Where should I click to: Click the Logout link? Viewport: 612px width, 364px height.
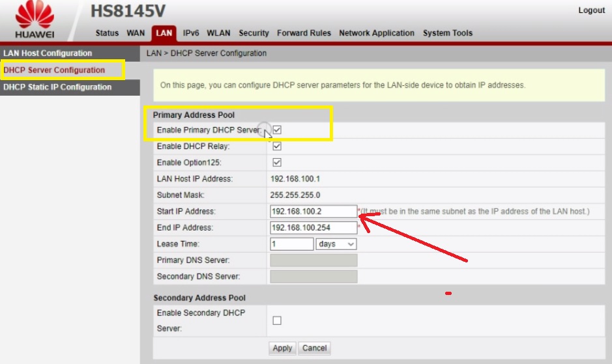tap(591, 10)
